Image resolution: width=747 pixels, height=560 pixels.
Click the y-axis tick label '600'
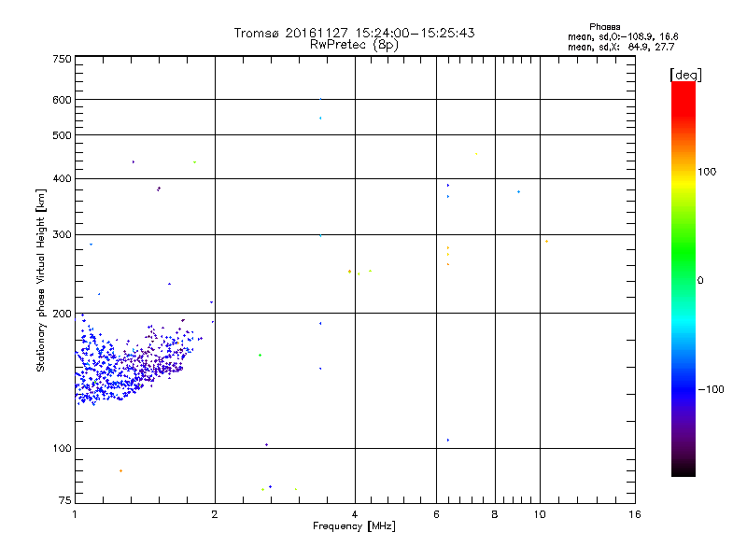[62, 100]
